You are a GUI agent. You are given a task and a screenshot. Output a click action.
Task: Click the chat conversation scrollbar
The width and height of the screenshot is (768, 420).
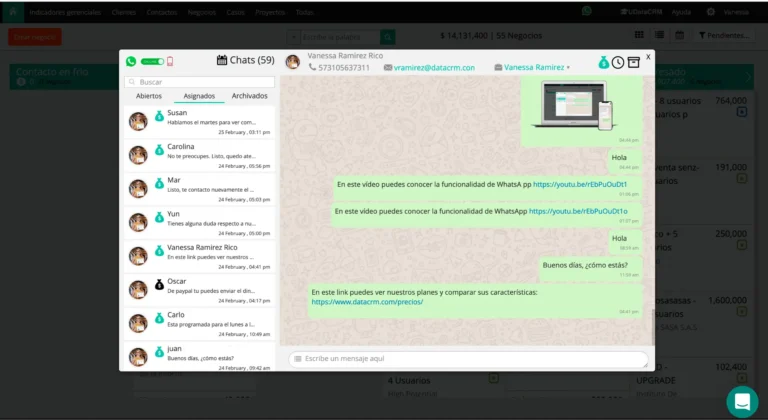(x=652, y=327)
